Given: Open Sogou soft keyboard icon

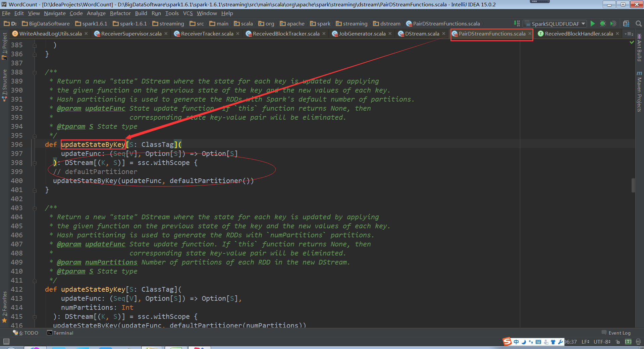Looking at the screenshot, I should [x=538, y=342].
